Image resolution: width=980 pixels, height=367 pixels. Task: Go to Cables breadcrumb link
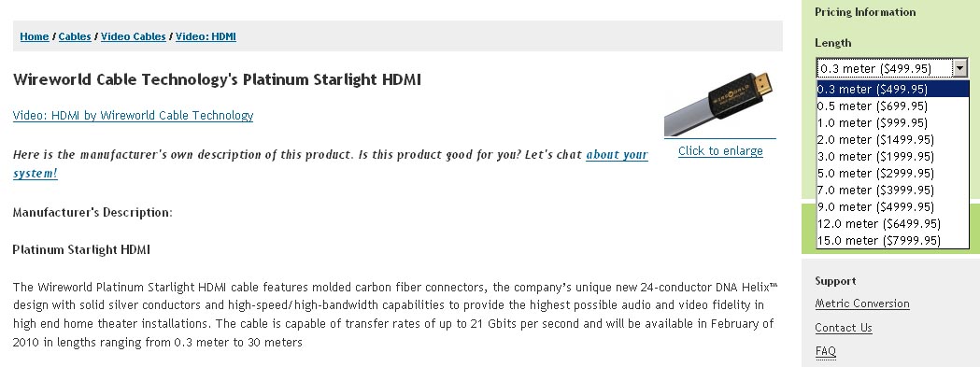point(75,36)
